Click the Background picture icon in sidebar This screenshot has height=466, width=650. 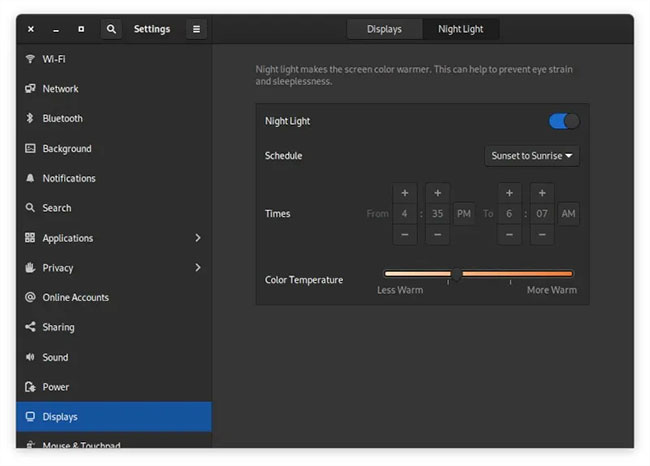pyautogui.click(x=30, y=148)
